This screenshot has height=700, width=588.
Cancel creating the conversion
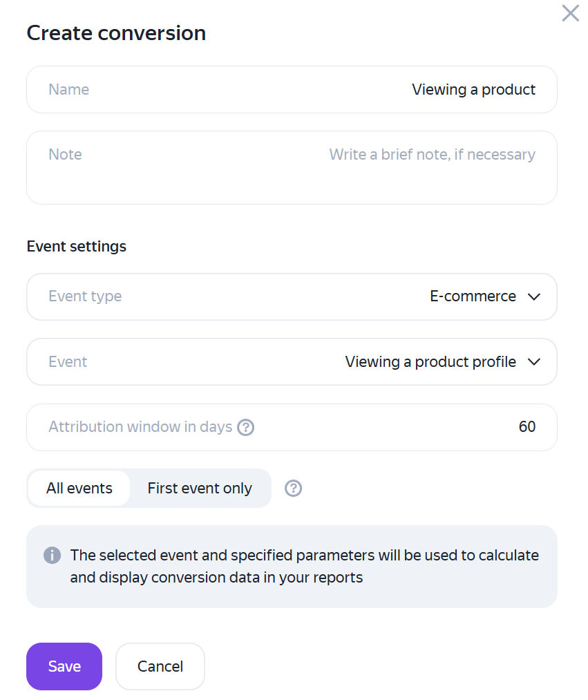pos(160,666)
